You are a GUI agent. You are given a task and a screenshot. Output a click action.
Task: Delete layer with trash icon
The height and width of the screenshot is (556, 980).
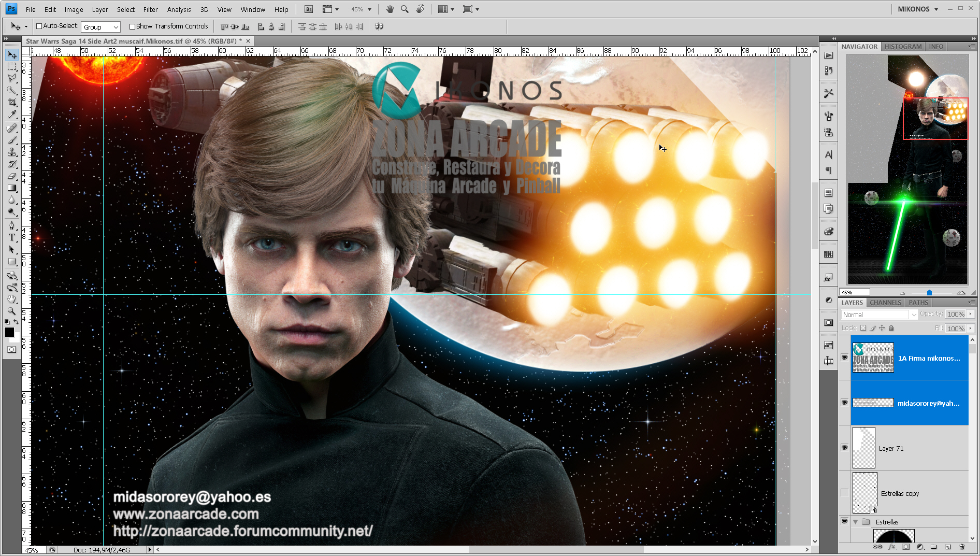(x=961, y=547)
